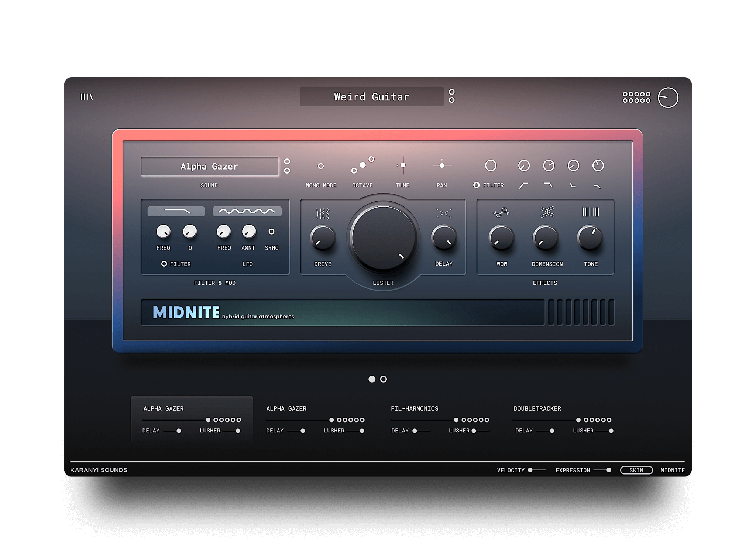Click the Karanyi Sounds logo text
The width and height of the screenshot is (756, 554).
(99, 470)
